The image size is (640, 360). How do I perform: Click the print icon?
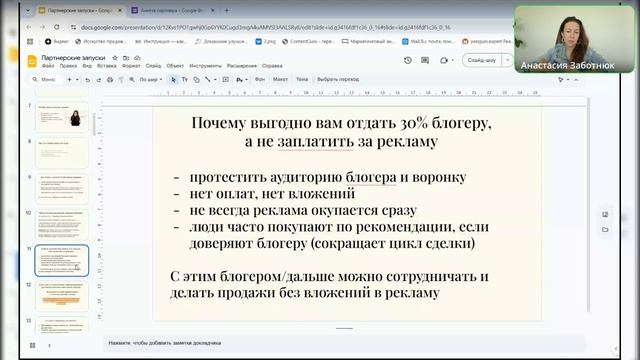click(x=110, y=80)
